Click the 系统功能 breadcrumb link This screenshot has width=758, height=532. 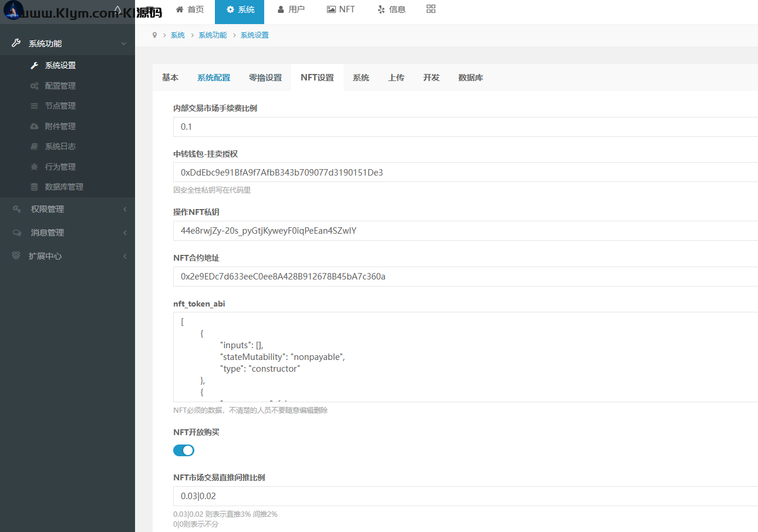213,35
